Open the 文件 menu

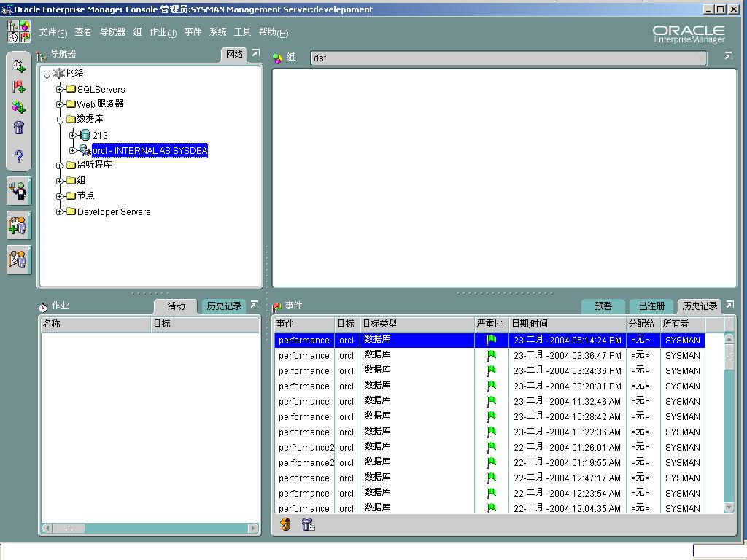tap(53, 32)
